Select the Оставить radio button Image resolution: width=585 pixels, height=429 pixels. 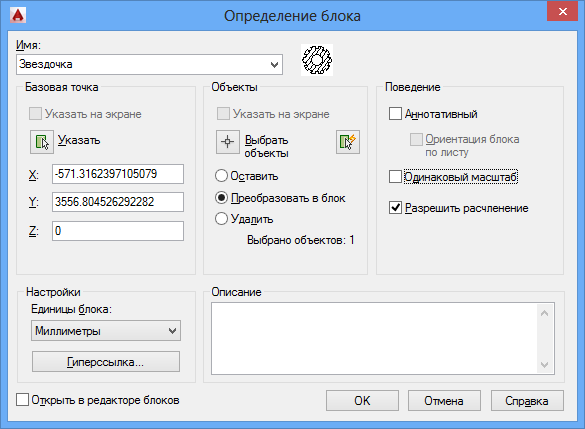pyautogui.click(x=221, y=176)
